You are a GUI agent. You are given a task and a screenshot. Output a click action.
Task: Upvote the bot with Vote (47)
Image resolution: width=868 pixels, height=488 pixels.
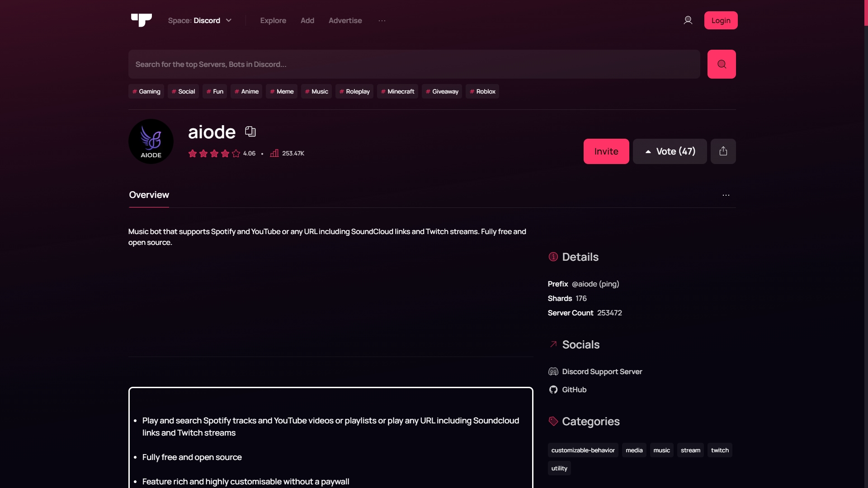click(670, 151)
